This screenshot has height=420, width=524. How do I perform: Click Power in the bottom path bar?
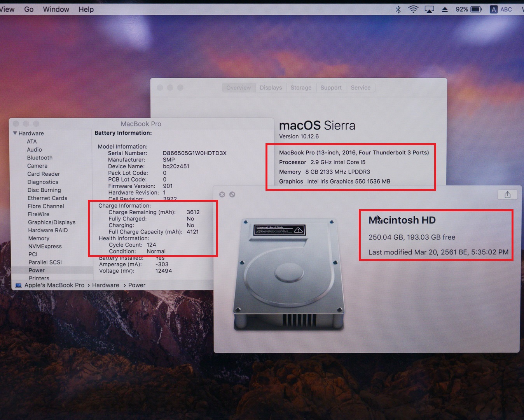pyautogui.click(x=137, y=285)
